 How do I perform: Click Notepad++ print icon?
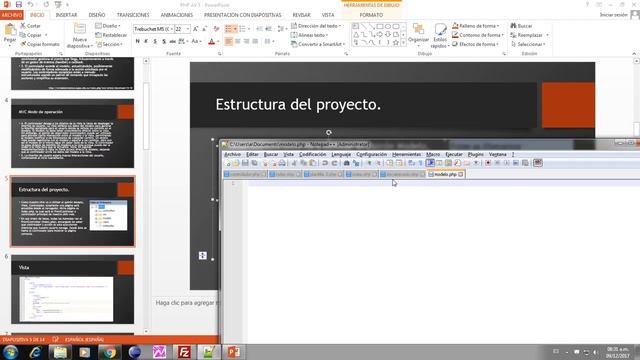point(282,163)
